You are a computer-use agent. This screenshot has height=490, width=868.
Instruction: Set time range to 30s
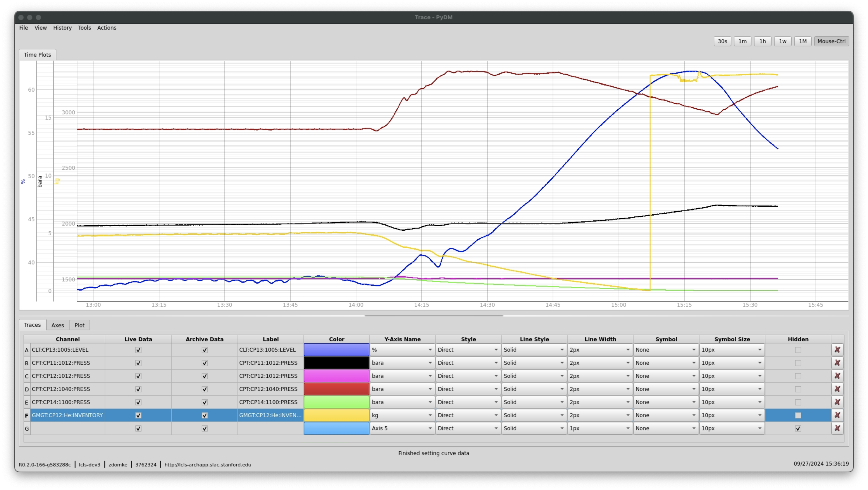tap(722, 41)
